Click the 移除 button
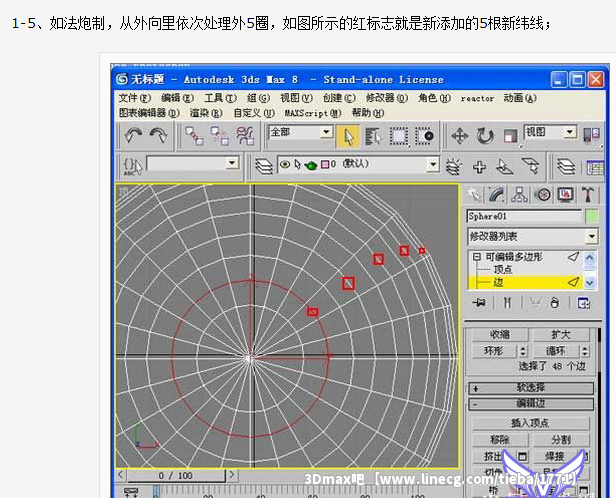Image resolution: width=616 pixels, height=498 pixels. pos(500,439)
